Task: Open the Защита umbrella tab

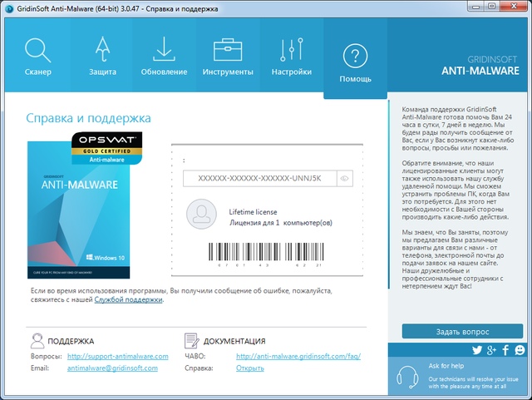Action: coord(102,57)
